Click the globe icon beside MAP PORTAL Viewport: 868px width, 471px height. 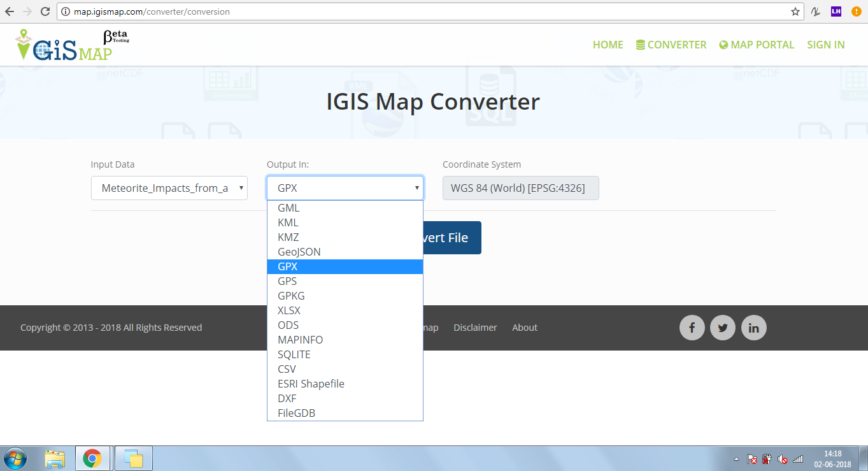coord(723,45)
